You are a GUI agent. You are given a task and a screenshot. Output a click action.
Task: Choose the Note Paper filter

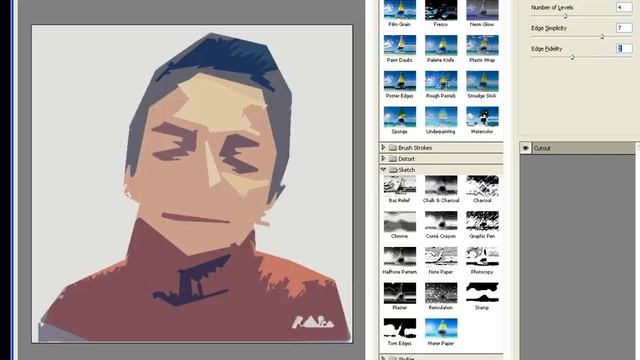pyautogui.click(x=441, y=257)
